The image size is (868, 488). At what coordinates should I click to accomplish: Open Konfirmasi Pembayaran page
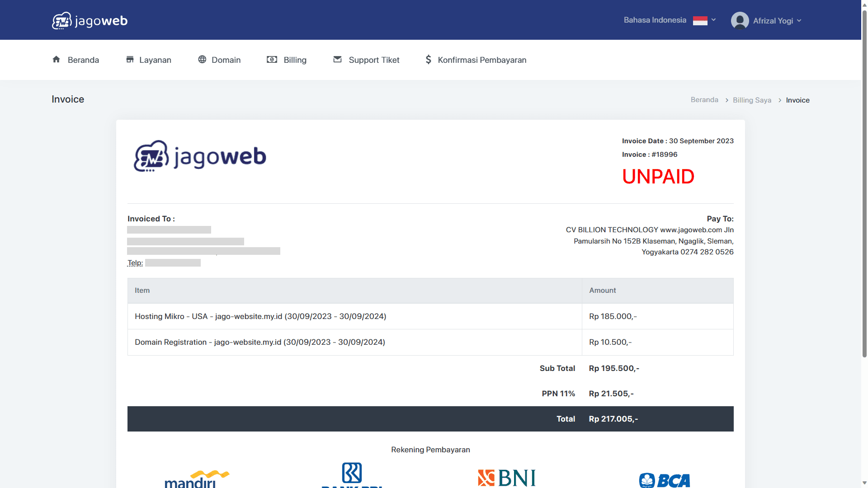pyautogui.click(x=476, y=60)
